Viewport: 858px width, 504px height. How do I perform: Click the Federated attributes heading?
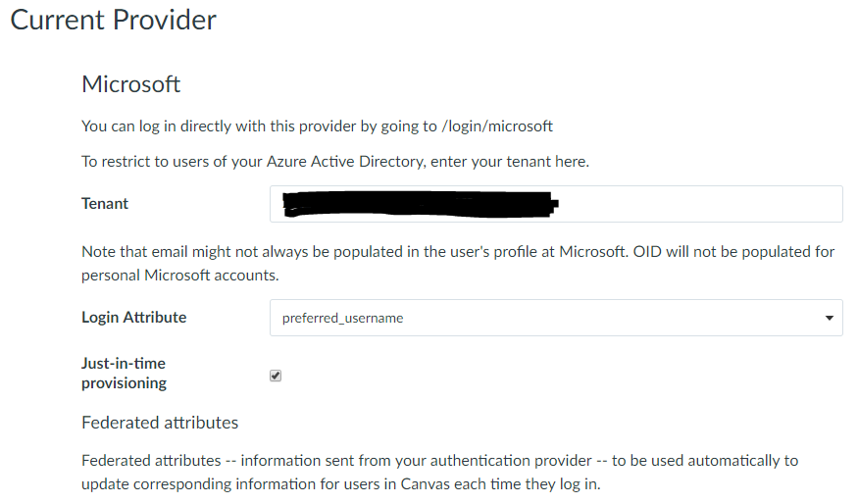[x=160, y=423]
